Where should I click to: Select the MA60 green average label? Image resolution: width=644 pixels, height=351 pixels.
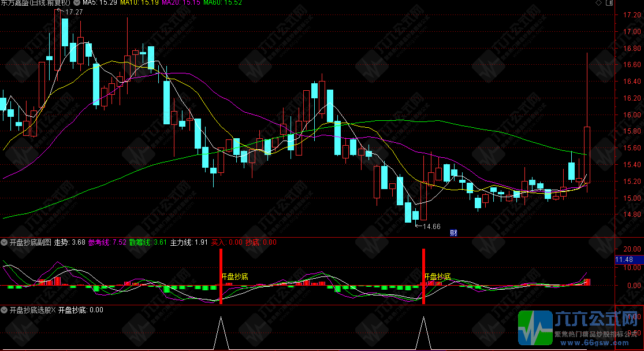[x=222, y=2]
